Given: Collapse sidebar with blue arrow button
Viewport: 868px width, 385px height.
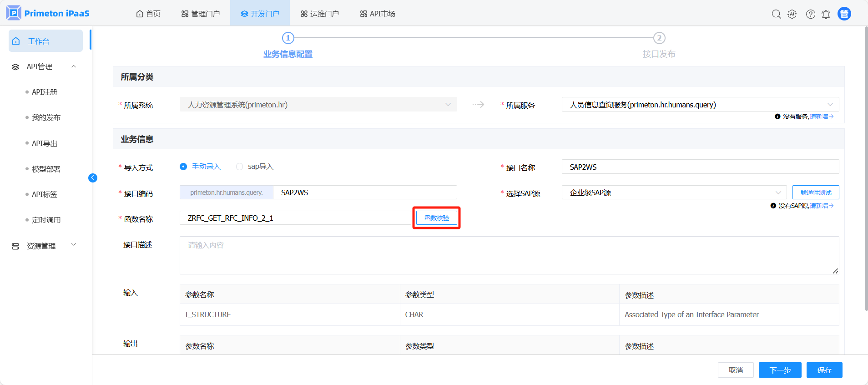Looking at the screenshot, I should pos(93,178).
